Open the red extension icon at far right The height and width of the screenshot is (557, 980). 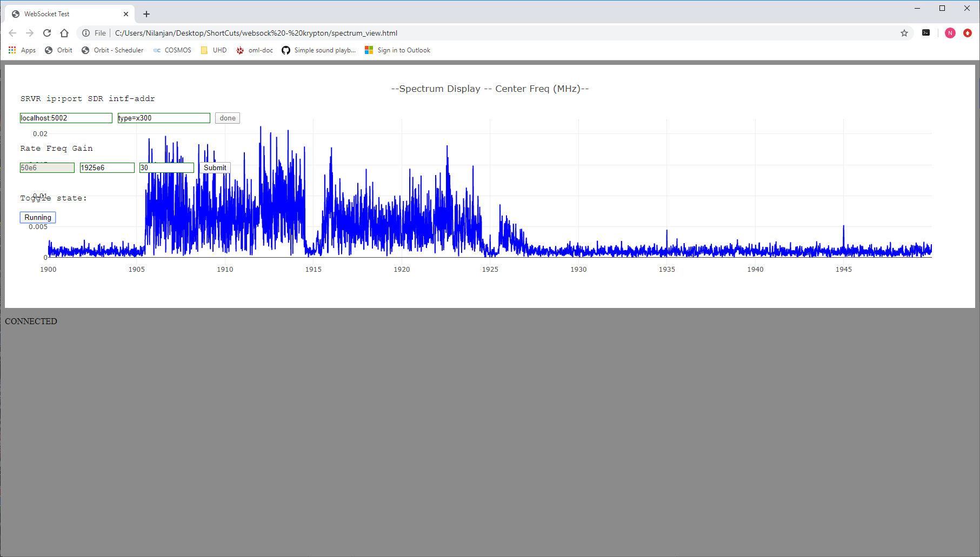click(967, 33)
